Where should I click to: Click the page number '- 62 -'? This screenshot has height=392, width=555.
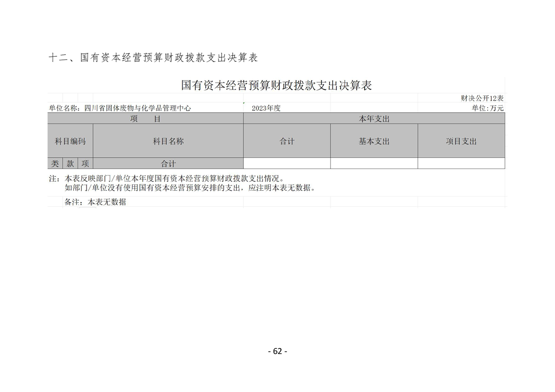pos(277,351)
